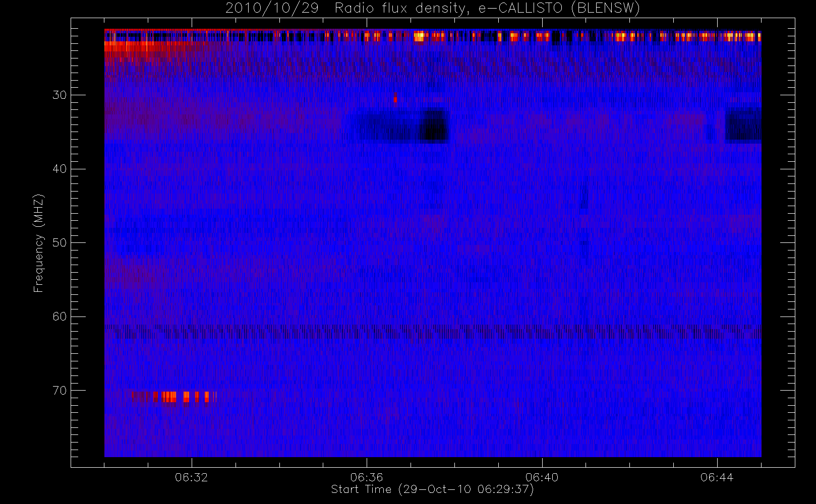Click the small red spot near 30 MHz at 06:36

pos(395,98)
